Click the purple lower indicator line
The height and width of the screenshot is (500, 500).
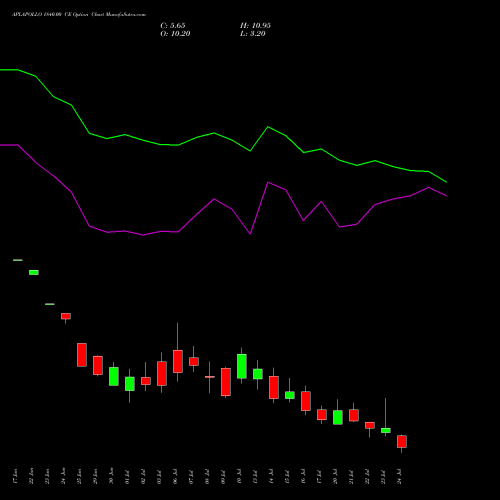click(223, 204)
